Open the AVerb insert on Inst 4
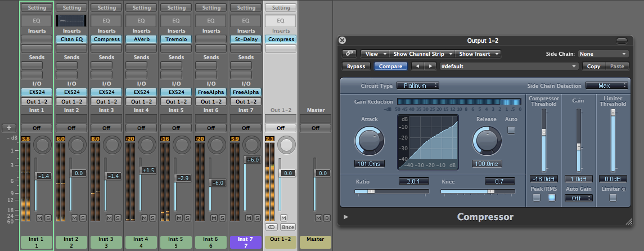The height and width of the screenshot is (251, 644). point(141,39)
